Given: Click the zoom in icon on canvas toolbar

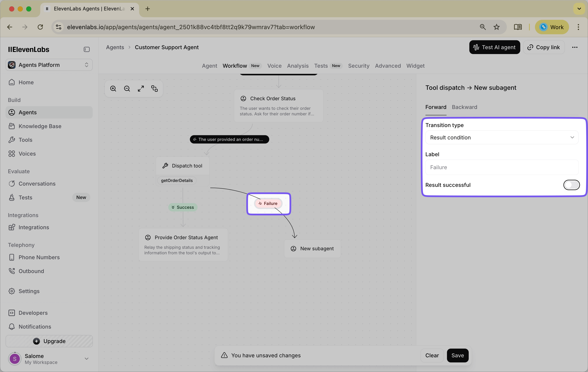Looking at the screenshot, I should pos(113,88).
